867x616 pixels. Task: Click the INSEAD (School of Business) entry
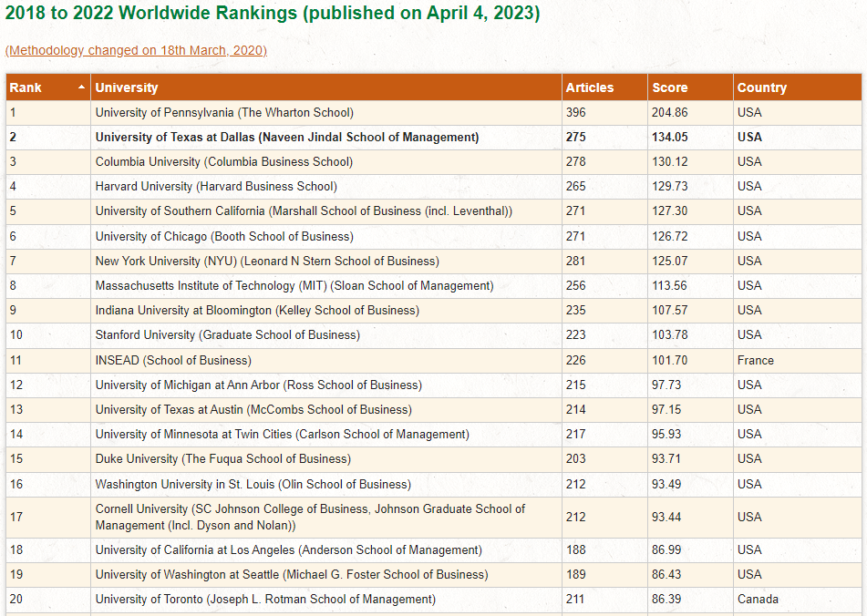click(x=173, y=360)
